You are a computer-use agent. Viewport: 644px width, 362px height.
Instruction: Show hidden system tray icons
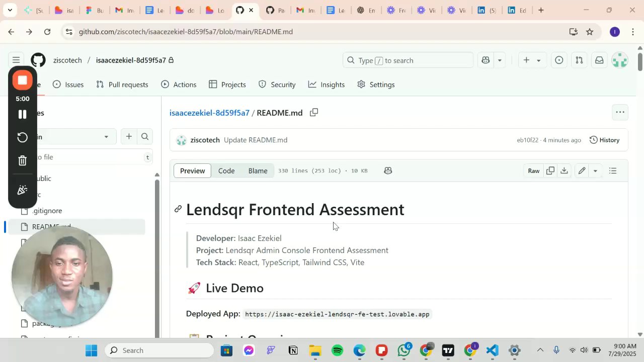coord(540,350)
